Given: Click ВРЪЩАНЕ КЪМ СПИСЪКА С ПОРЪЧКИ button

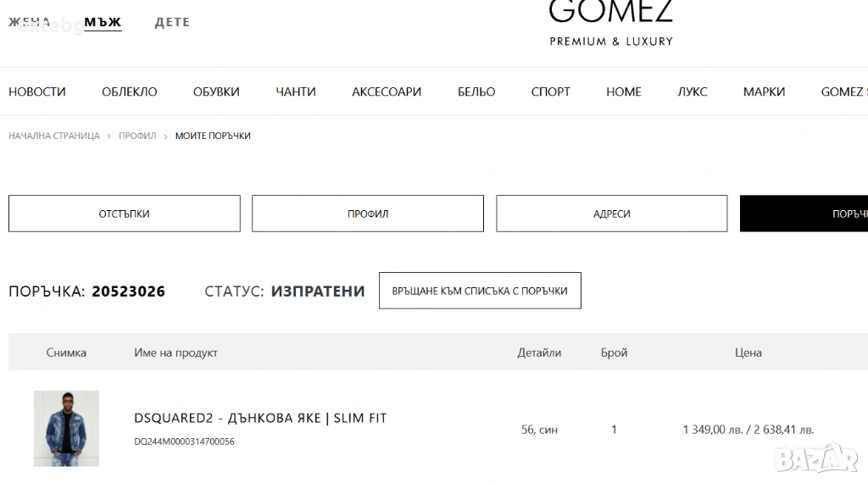Looking at the screenshot, I should 480,291.
